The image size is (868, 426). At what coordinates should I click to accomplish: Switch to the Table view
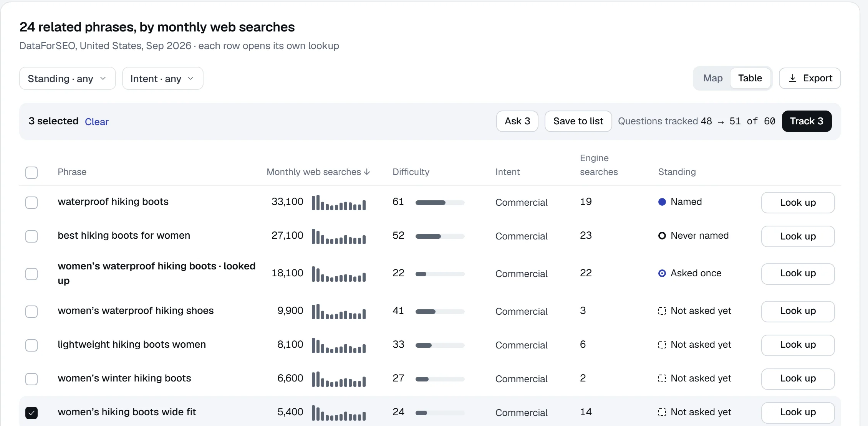[750, 78]
